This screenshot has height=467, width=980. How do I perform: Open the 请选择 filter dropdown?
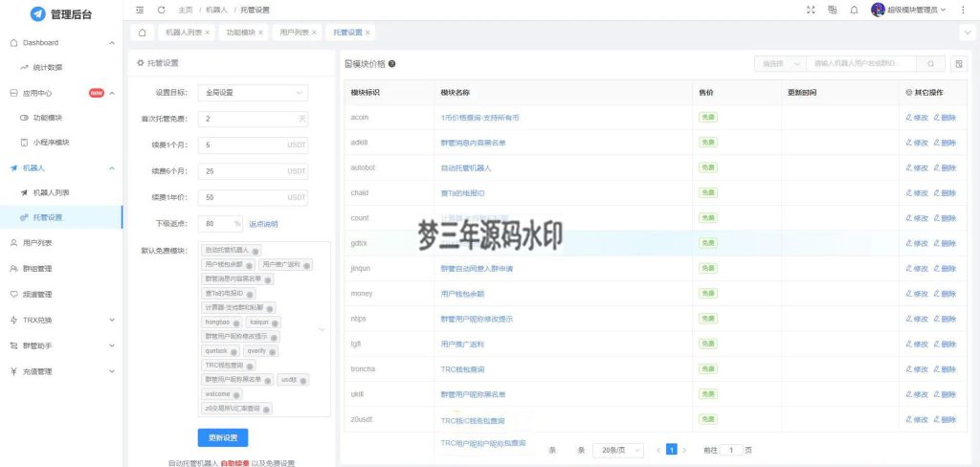click(780, 64)
